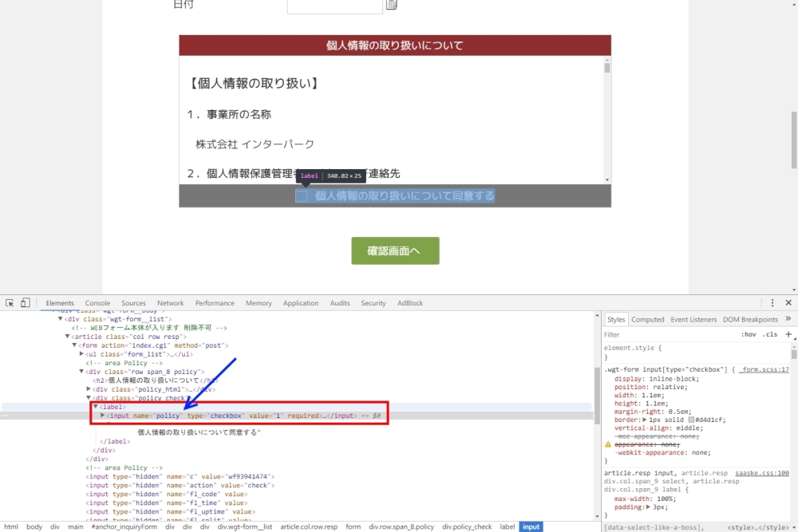Switch to the Console tab
Image resolution: width=798 pixels, height=532 pixels.
97,303
